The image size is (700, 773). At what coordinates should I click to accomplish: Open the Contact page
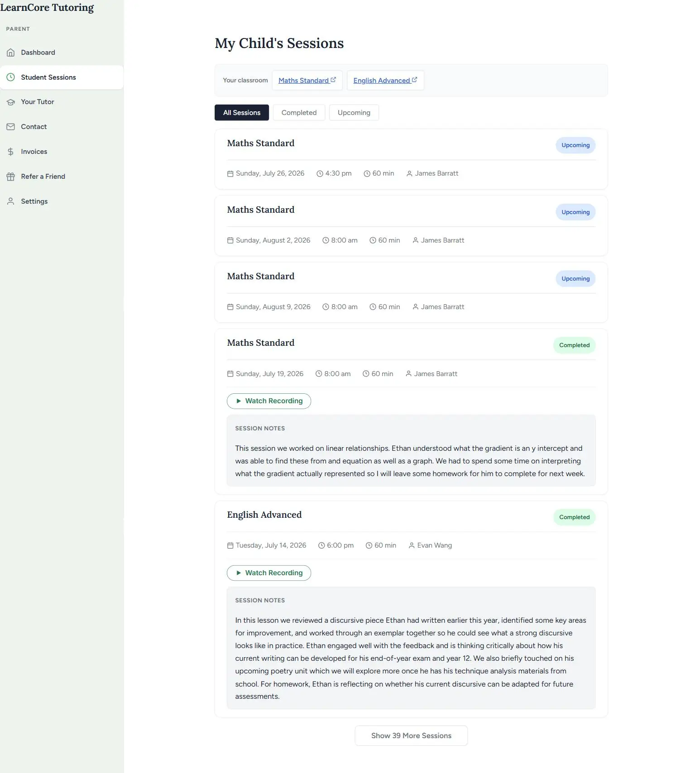[x=62, y=127]
